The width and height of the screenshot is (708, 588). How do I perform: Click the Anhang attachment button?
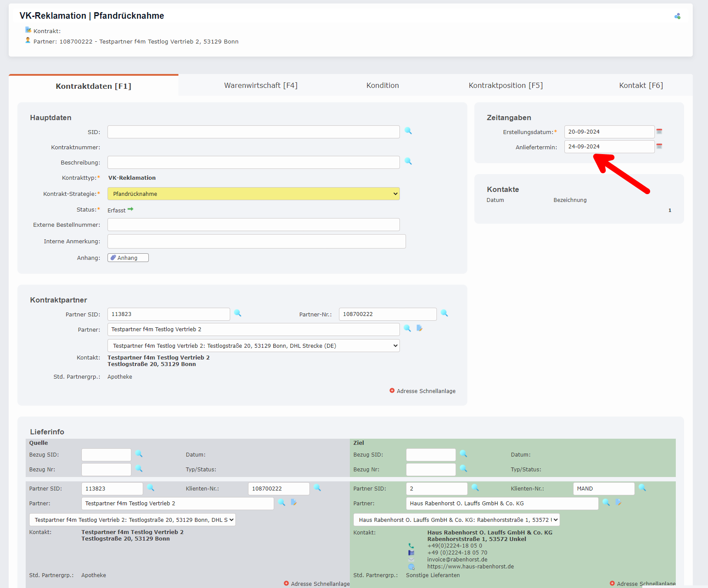128,257
